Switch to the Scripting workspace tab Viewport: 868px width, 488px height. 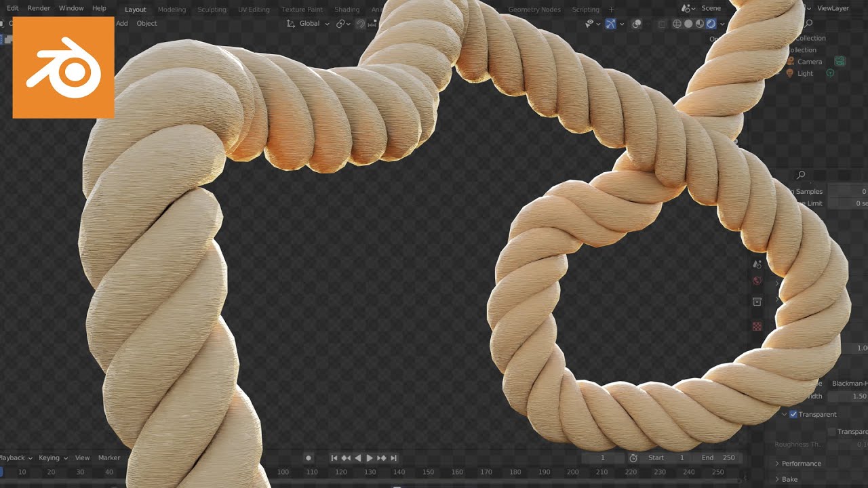pyautogui.click(x=585, y=9)
